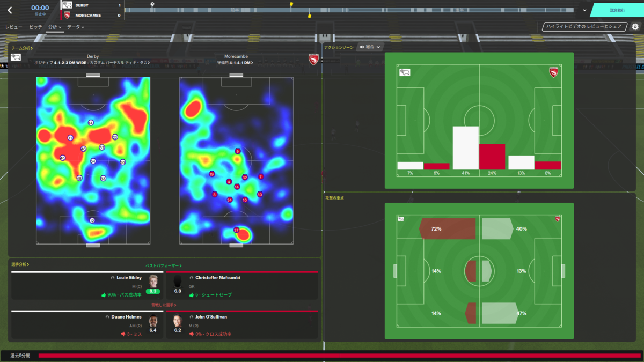Image resolution: width=644 pixels, height=362 pixels.
Task: Select Derby goalkeeper 12 on heatmap
Action: (92, 220)
